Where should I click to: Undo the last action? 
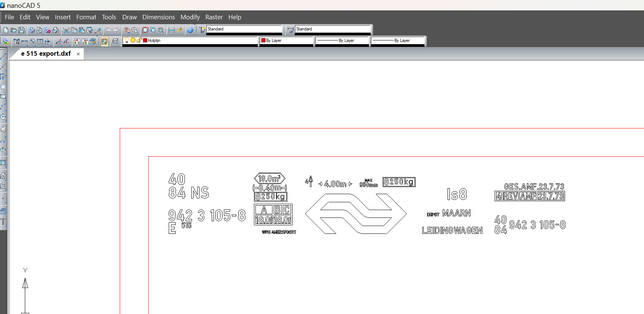108,30
